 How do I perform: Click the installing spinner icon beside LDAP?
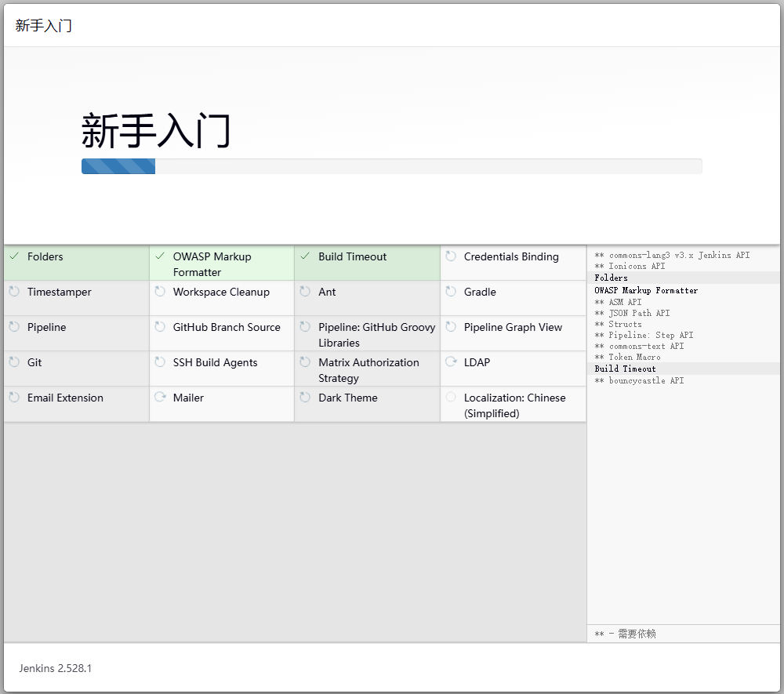click(451, 362)
